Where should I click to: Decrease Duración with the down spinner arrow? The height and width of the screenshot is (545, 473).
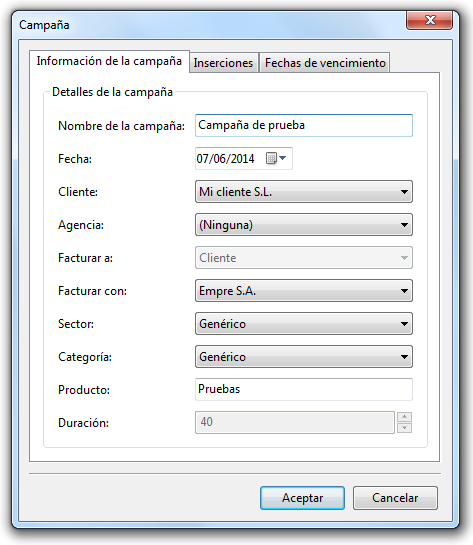click(x=405, y=428)
